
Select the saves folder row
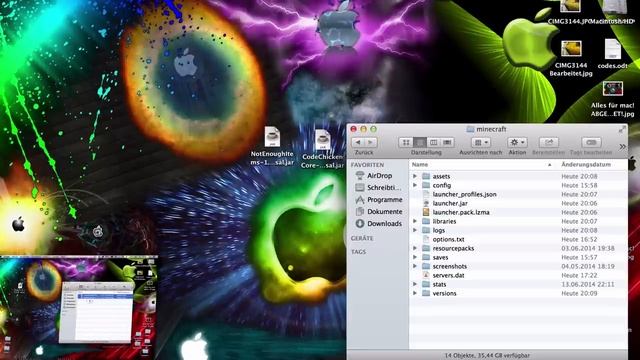coord(518,257)
